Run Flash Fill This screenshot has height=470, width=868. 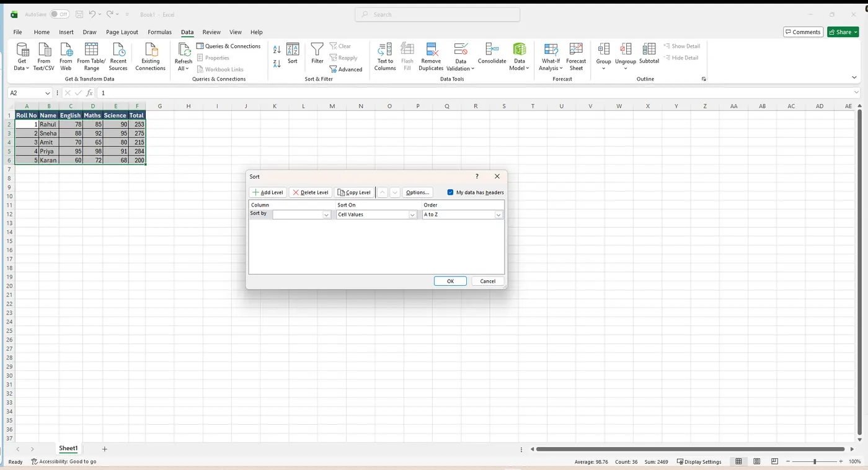pos(407,56)
